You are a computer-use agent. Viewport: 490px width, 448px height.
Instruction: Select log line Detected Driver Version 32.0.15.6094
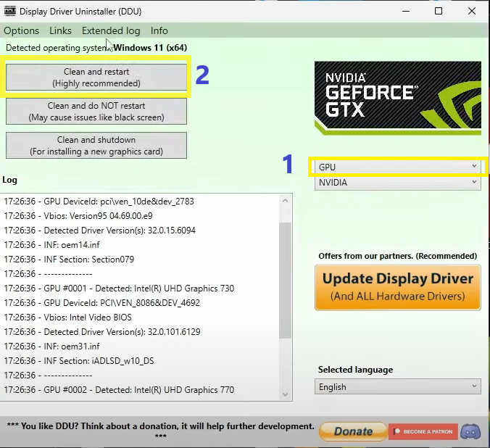[100, 231]
